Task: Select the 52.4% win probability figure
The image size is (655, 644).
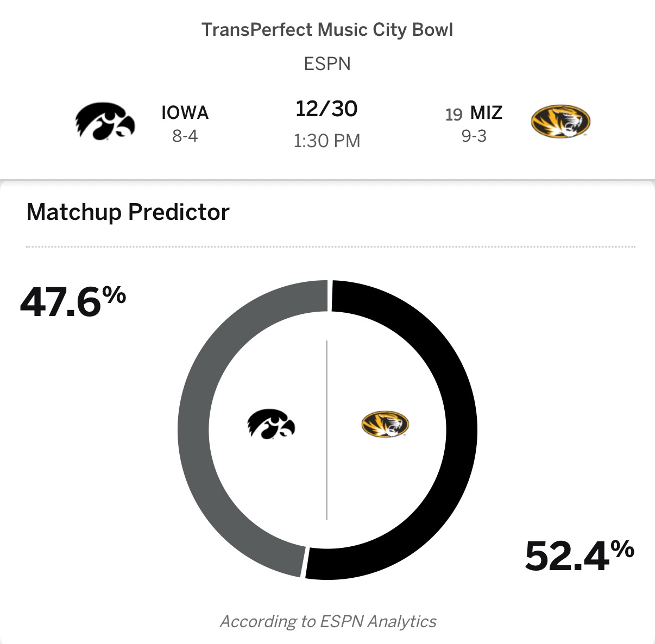Action: 579,555
